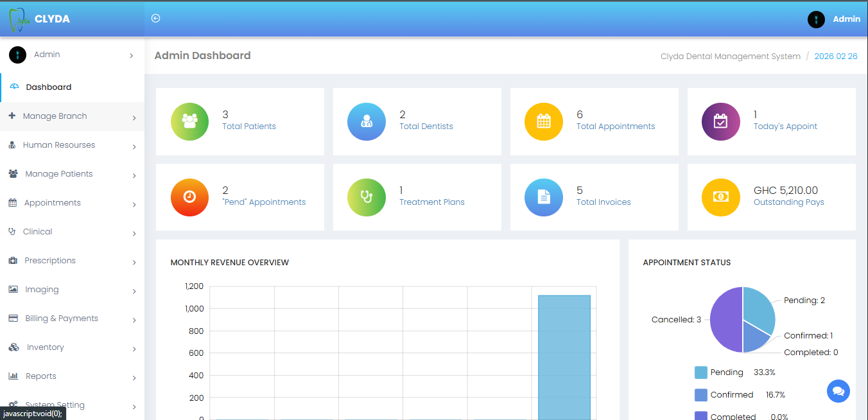Open the Total Invoices link
This screenshot has width=868, height=420.
pos(603,202)
